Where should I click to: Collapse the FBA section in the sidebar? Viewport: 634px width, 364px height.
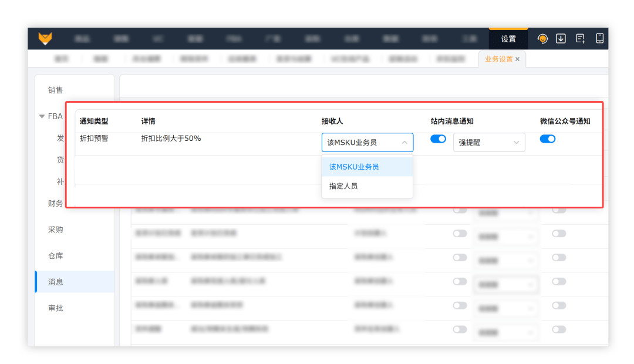pyautogui.click(x=42, y=116)
